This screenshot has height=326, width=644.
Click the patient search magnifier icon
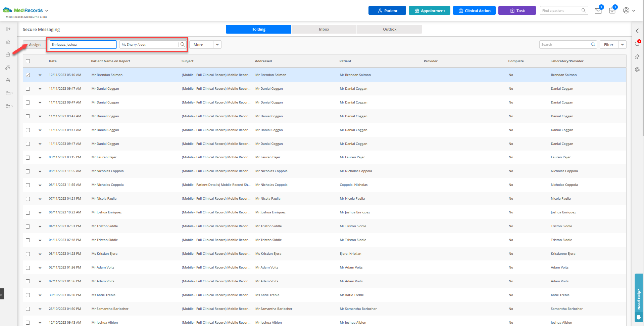point(584,10)
